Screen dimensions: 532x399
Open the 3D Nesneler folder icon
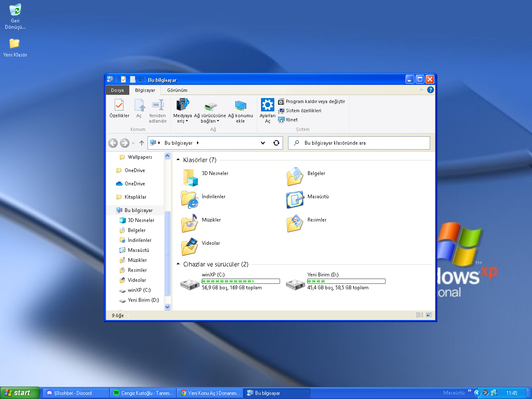[190, 177]
